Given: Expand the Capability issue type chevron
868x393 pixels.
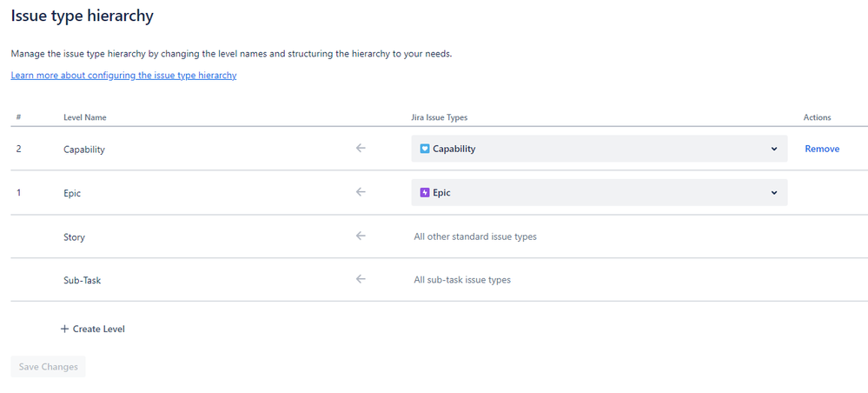Looking at the screenshot, I should (x=774, y=149).
